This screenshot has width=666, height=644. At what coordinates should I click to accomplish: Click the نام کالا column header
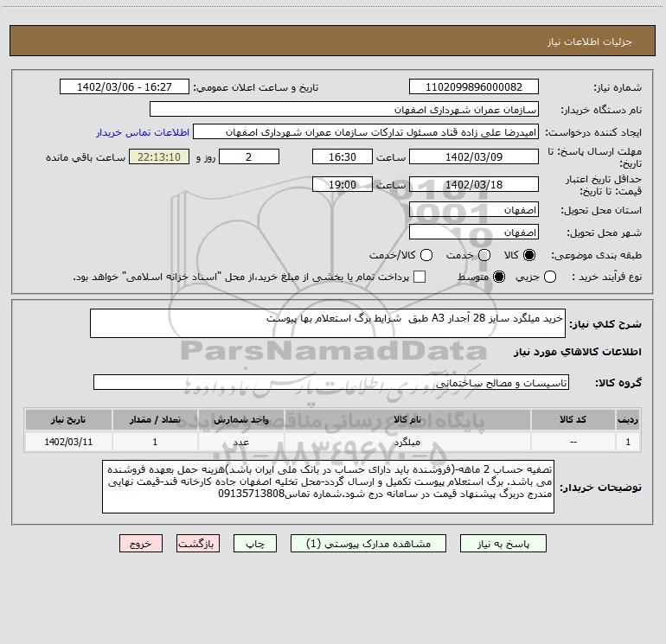(x=407, y=420)
